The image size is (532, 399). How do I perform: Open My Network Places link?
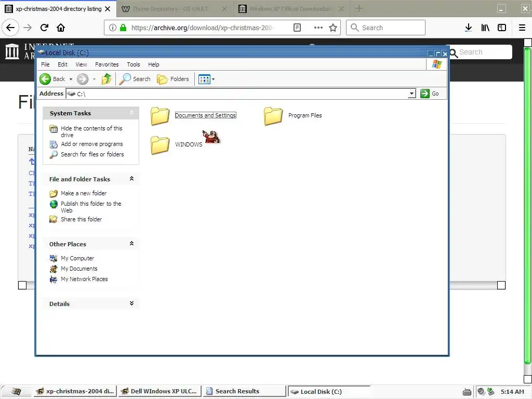point(84,279)
